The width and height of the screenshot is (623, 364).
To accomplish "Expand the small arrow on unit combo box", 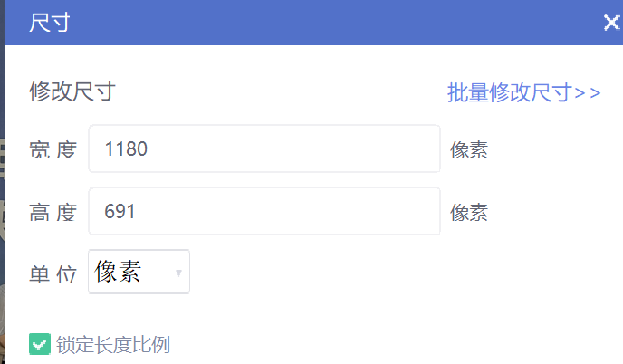I will coord(178,273).
